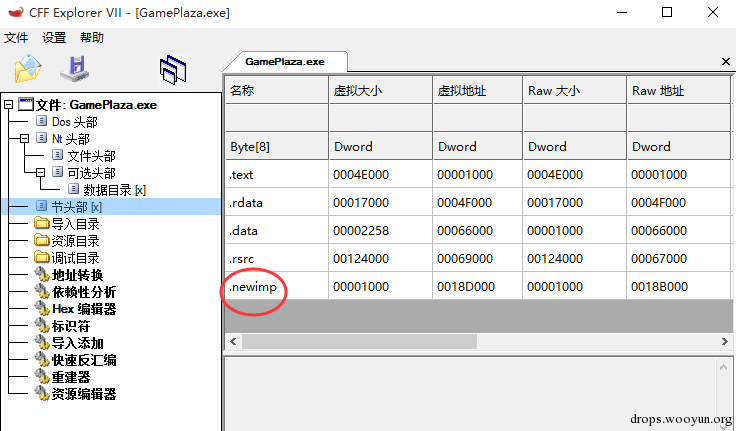Click virtual address 0018D000 of .newimp
This screenshot has height=431, width=736.
pos(466,286)
